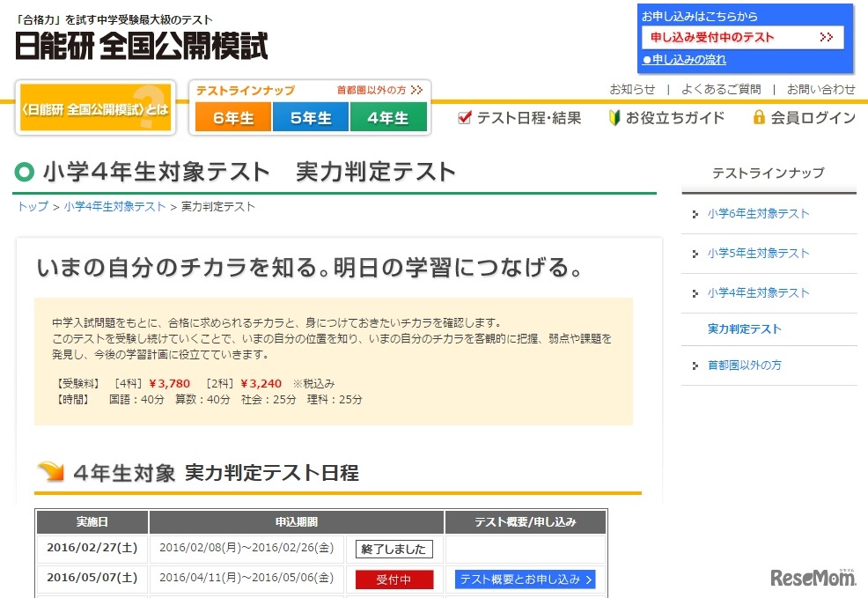Click the green circle icon before the page title

[22, 173]
